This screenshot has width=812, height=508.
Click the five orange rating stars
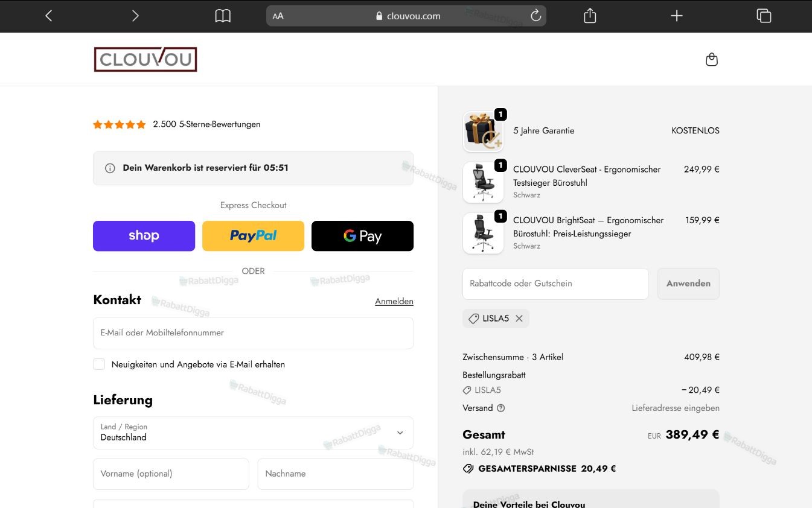(x=120, y=124)
